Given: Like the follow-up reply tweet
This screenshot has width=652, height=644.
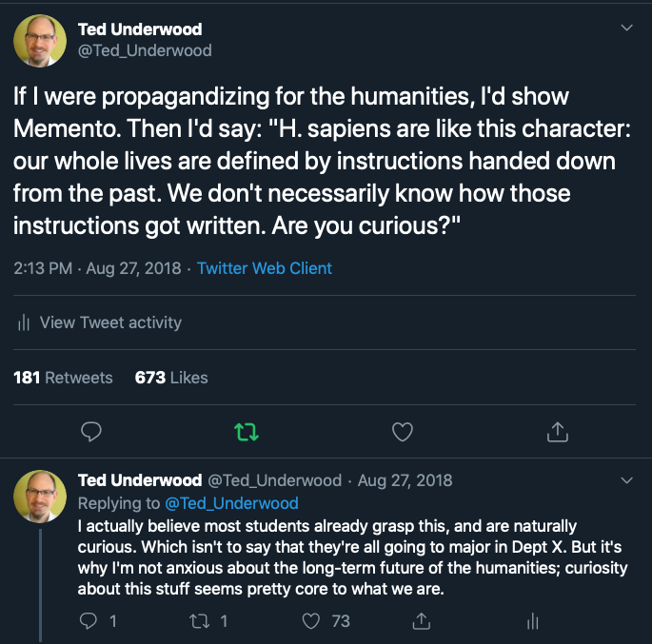Looking at the screenshot, I should (x=311, y=621).
